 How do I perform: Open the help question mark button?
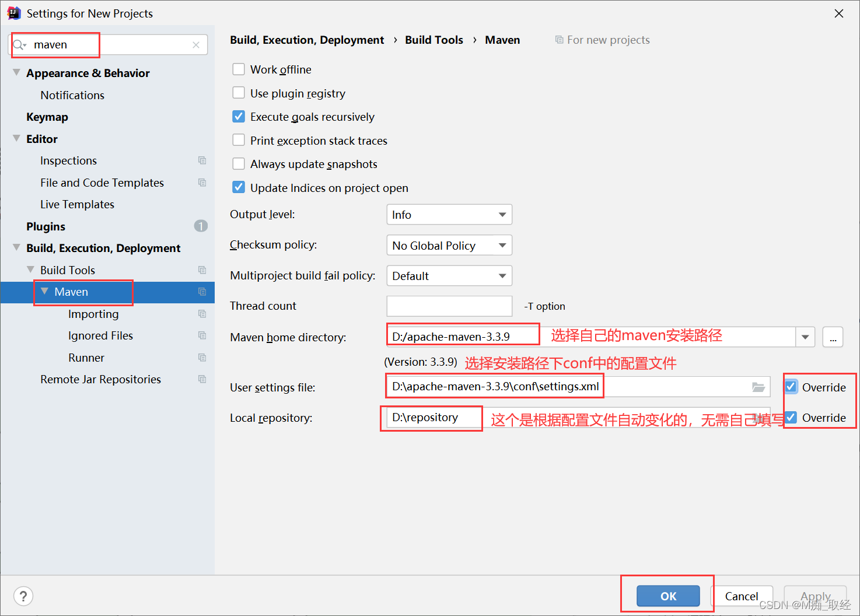coord(23,596)
